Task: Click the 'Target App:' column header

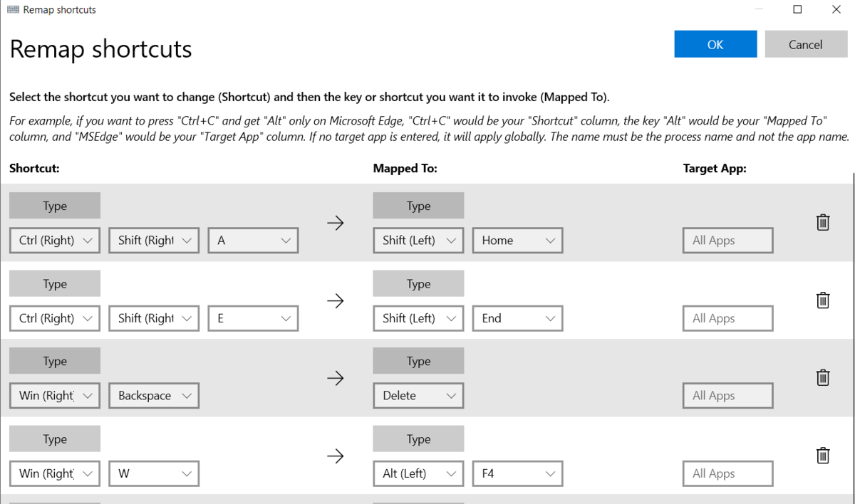Action: [715, 169]
